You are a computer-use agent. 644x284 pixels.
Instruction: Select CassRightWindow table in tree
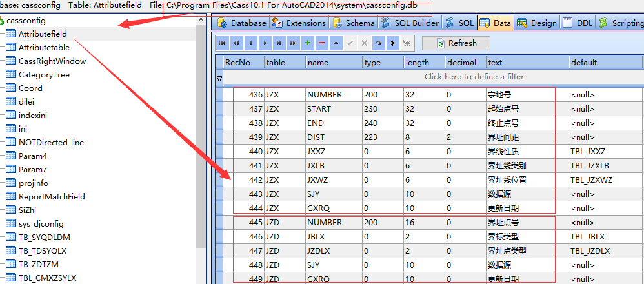52,61
